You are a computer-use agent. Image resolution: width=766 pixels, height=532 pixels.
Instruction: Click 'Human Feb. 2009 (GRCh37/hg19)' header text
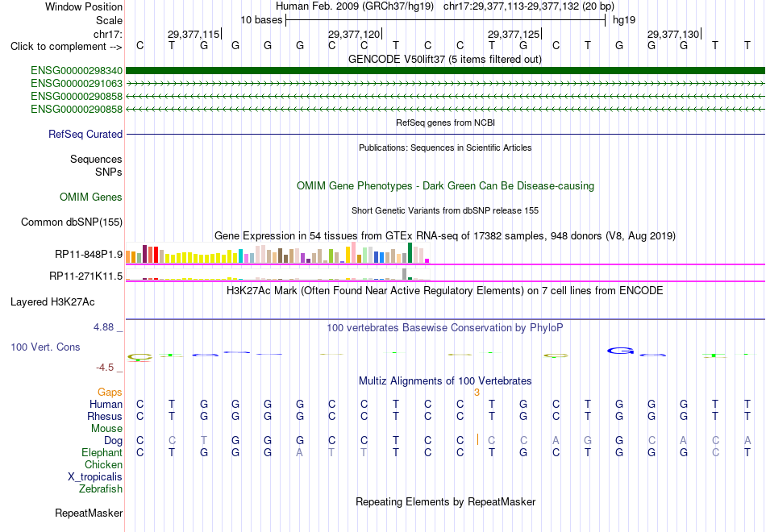pos(355,6)
